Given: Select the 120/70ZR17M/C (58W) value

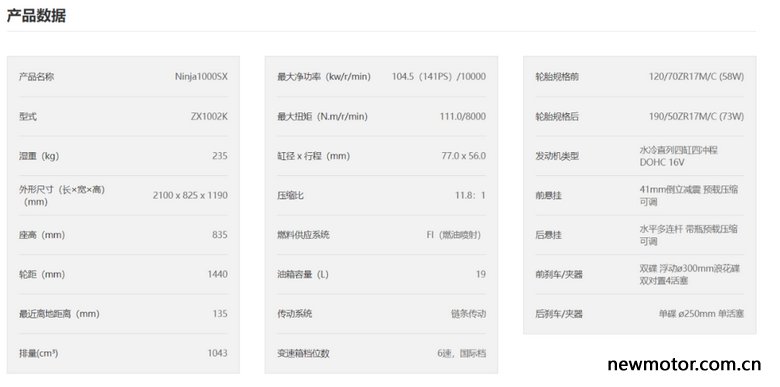Looking at the screenshot, I should coord(696,77).
